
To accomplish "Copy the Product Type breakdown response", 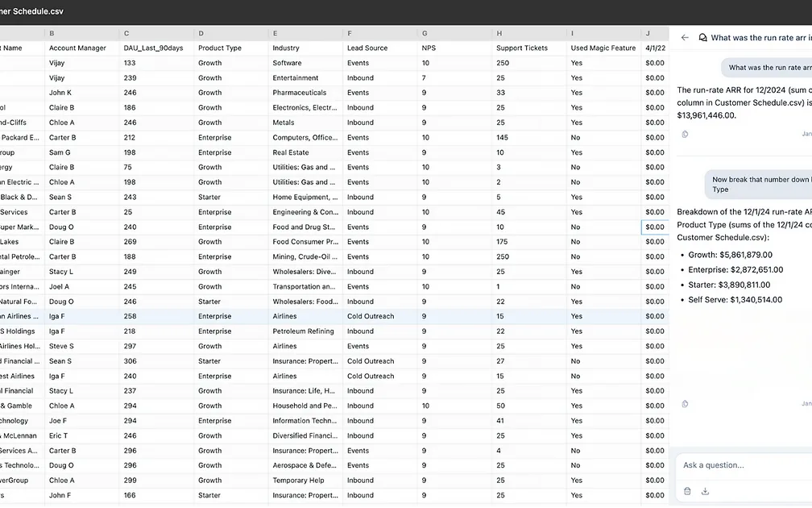I will point(685,403).
